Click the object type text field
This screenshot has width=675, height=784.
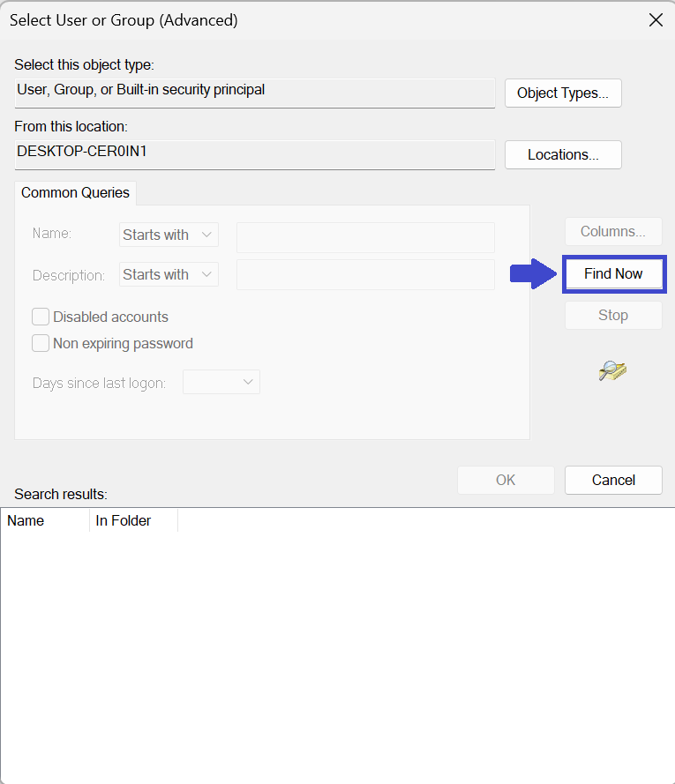pos(255,92)
